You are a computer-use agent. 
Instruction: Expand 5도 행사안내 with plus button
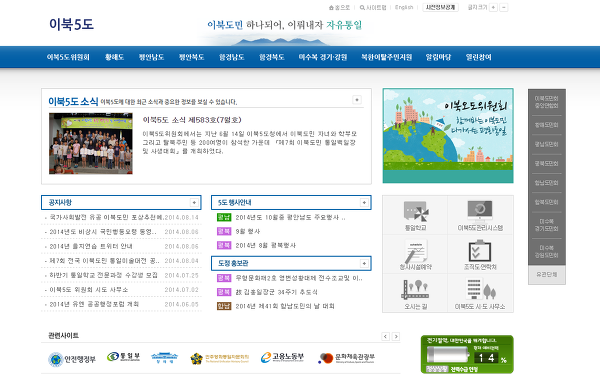click(364, 202)
